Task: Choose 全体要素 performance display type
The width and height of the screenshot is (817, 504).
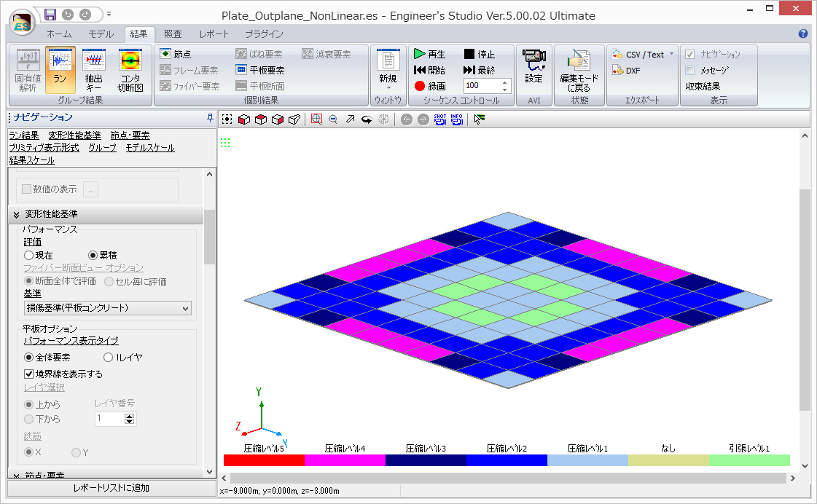Action: coord(29,357)
